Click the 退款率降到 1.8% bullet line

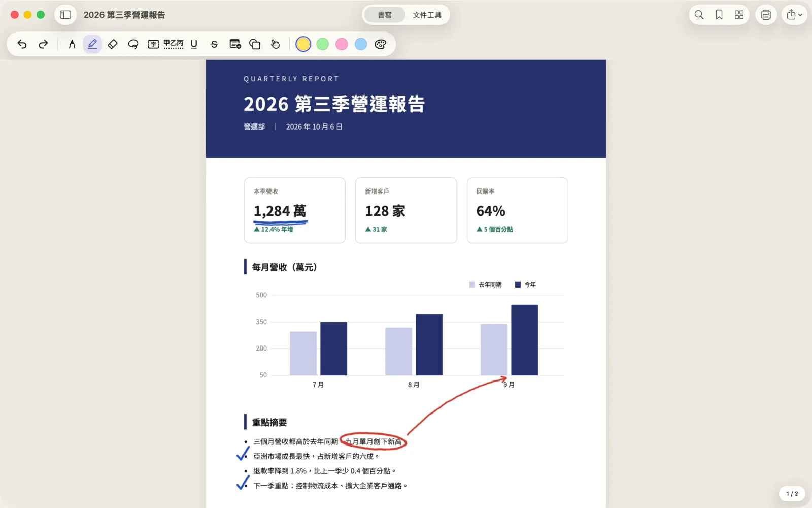click(324, 471)
